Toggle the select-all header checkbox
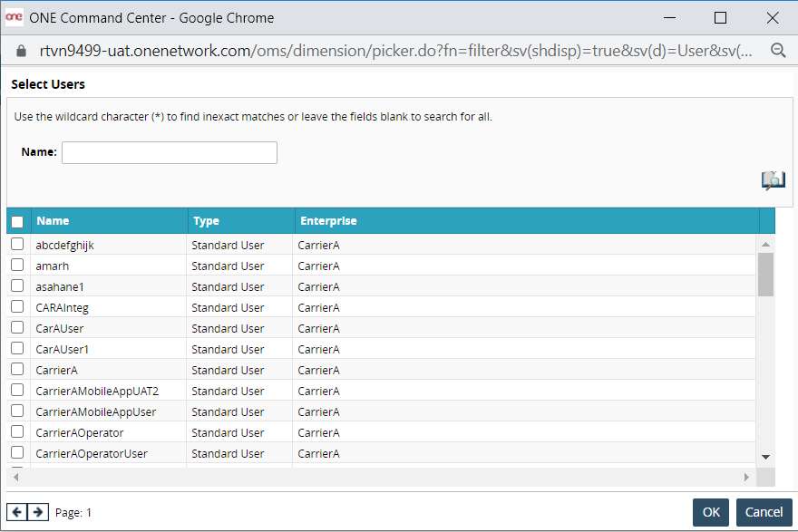 pos(17,222)
